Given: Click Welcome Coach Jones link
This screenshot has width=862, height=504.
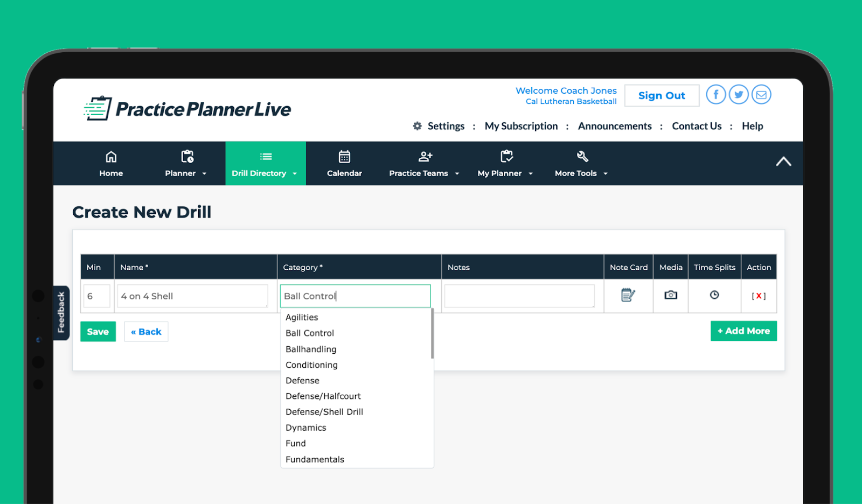Looking at the screenshot, I should 566,90.
